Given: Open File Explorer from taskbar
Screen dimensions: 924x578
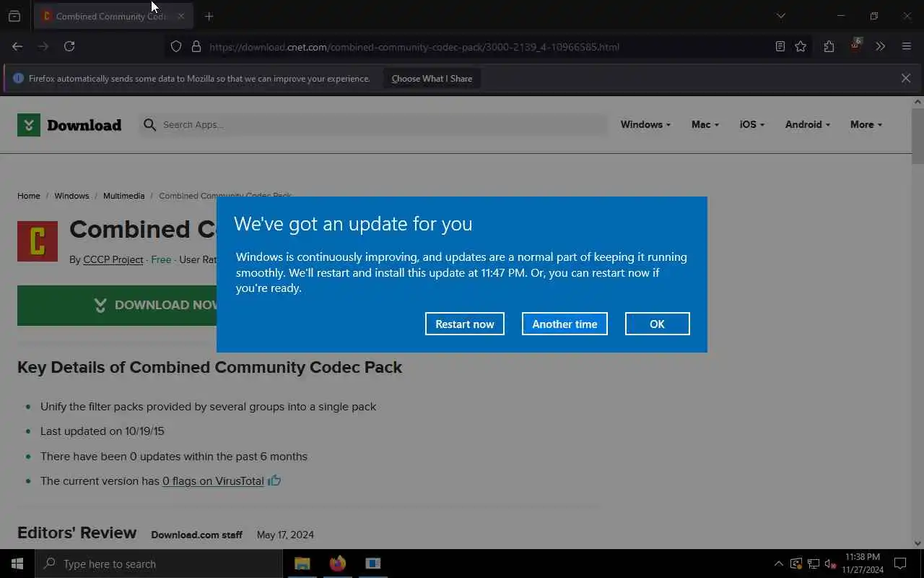Looking at the screenshot, I should tap(302, 564).
